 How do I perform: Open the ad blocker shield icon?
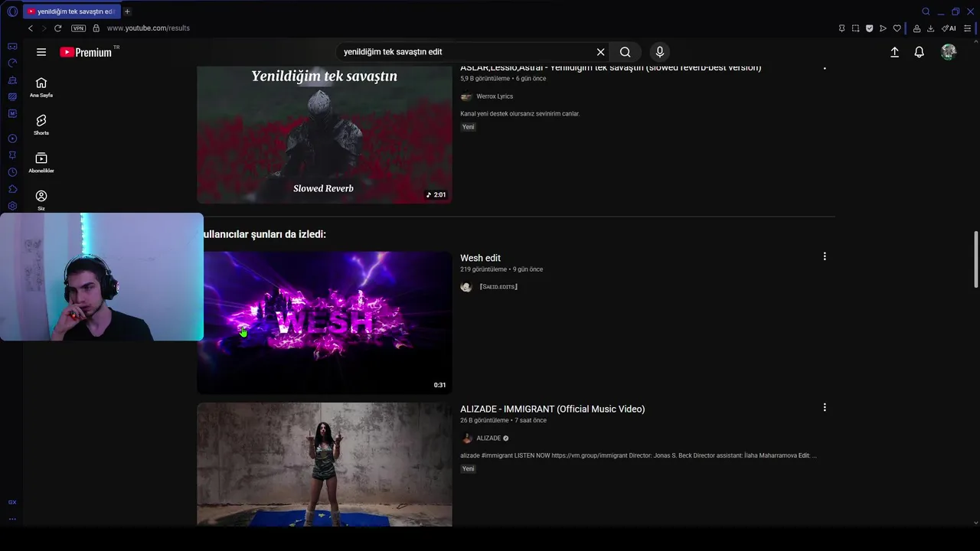(x=869, y=28)
